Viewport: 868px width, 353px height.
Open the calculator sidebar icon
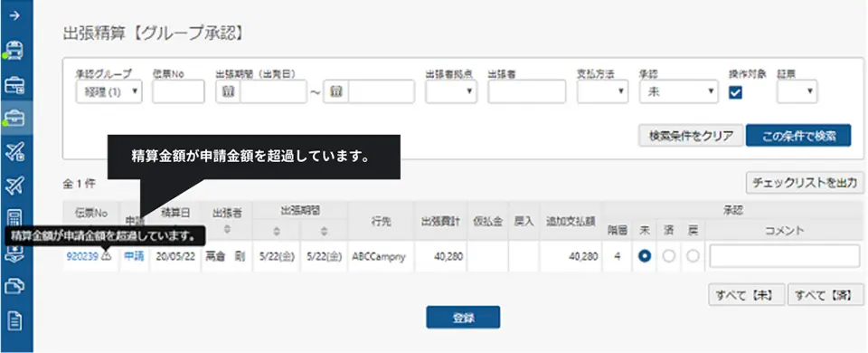click(x=15, y=217)
